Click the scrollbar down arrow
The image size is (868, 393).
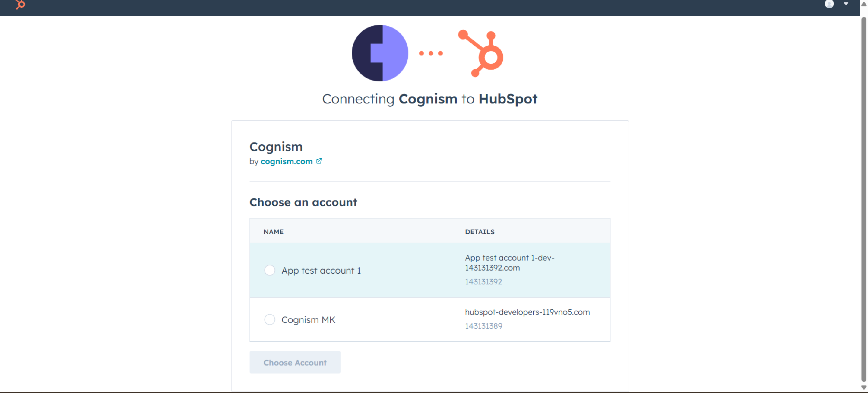(x=863, y=388)
